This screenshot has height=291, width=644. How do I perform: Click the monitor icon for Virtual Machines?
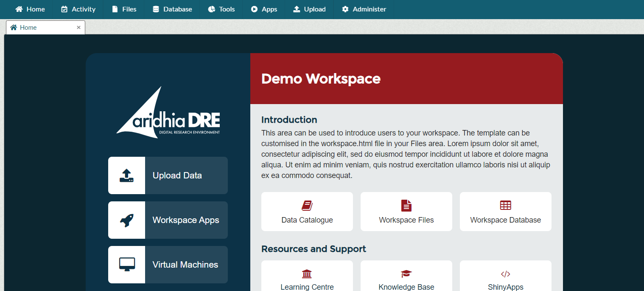126,264
